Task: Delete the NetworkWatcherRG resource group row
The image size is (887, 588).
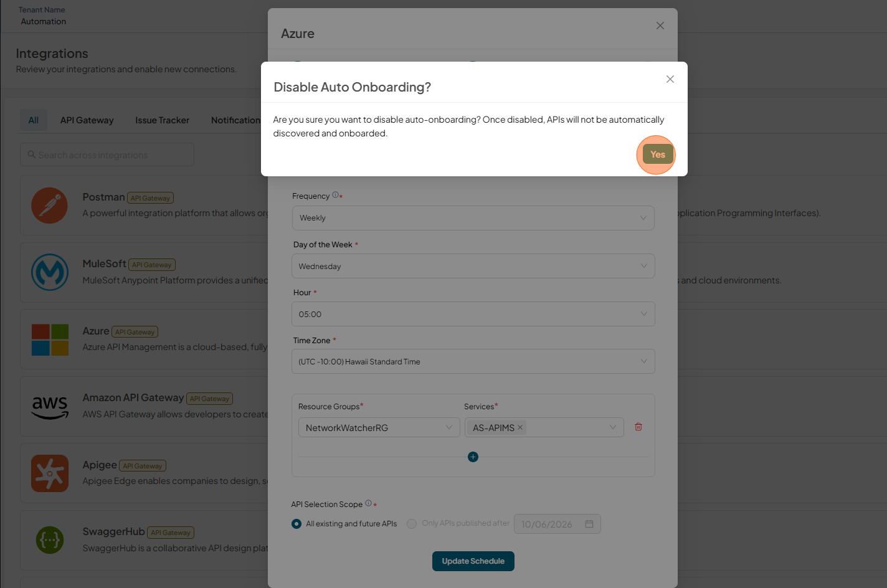Action: point(638,427)
